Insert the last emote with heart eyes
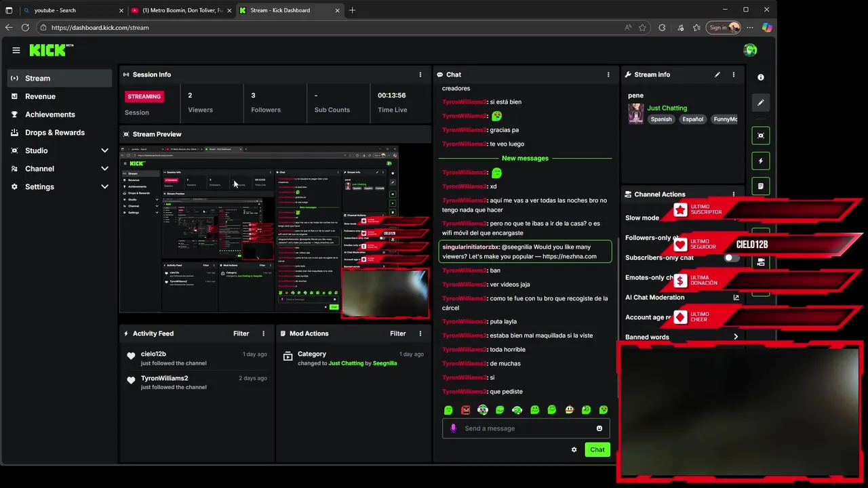The width and height of the screenshot is (868, 488). pyautogui.click(x=604, y=410)
